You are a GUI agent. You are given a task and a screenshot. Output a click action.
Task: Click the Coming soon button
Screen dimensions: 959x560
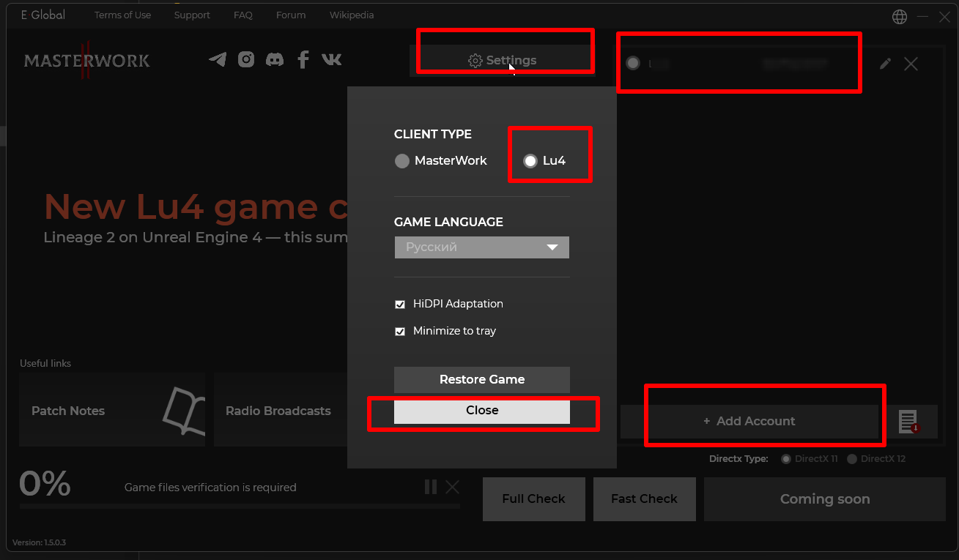point(825,499)
